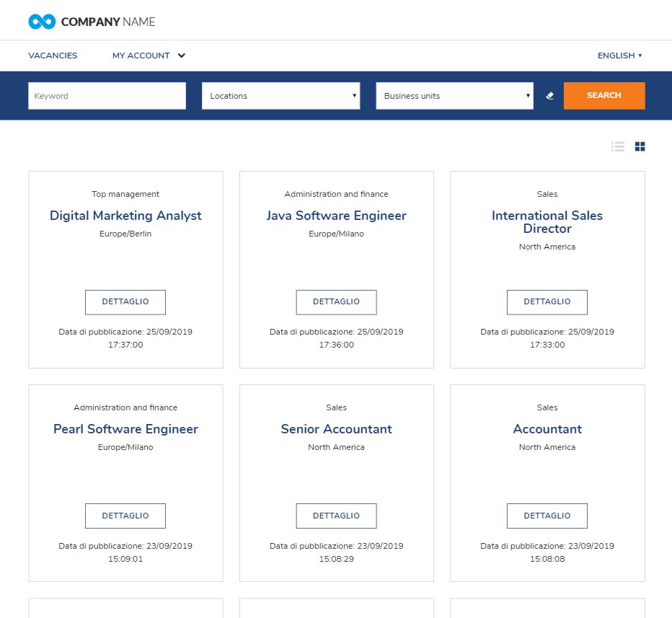Open details for International Sales Director

pyautogui.click(x=547, y=302)
